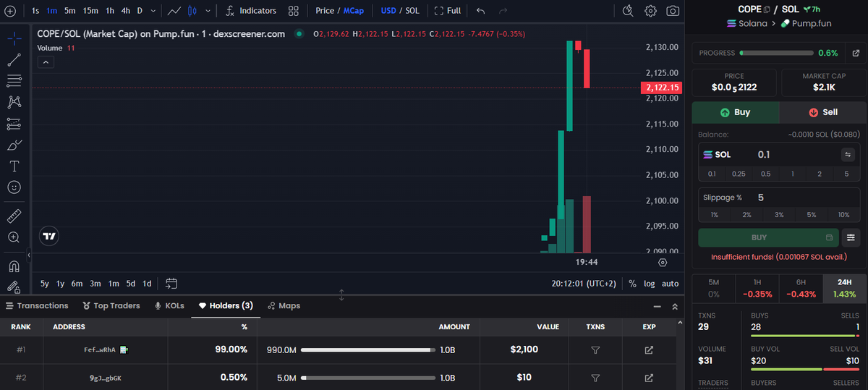Swap the SOL input currency
This screenshot has width=868, height=390.
click(848, 154)
